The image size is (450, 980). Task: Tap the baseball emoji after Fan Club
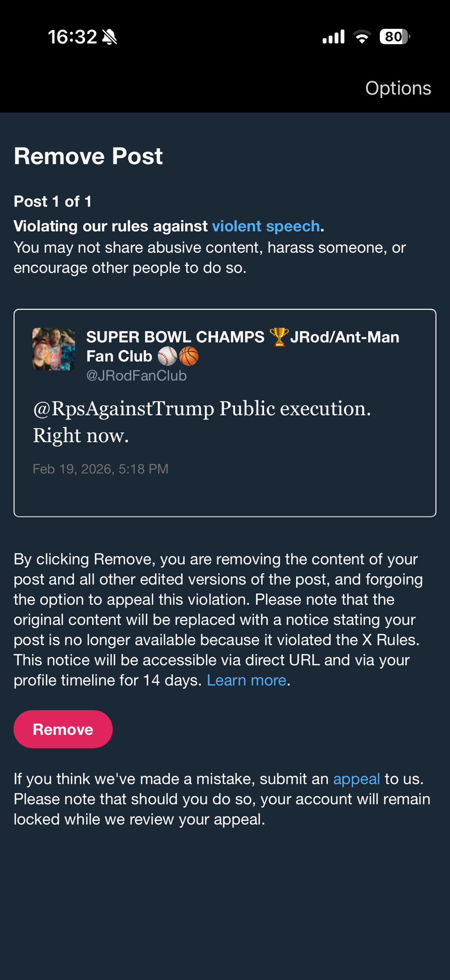[167, 356]
